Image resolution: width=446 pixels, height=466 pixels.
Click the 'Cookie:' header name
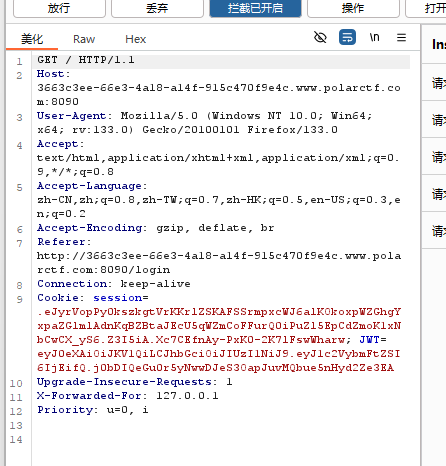pos(60,298)
